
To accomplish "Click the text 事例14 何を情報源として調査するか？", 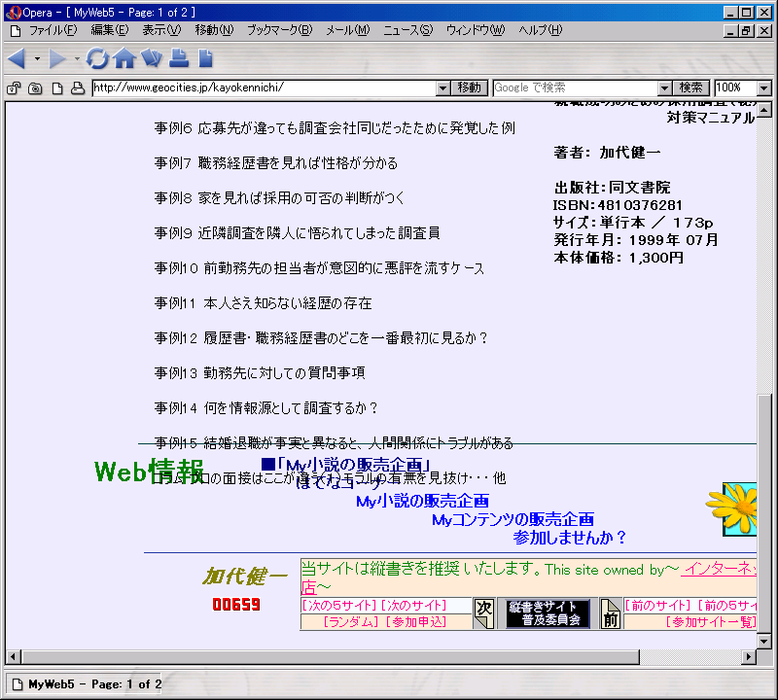I will coord(266,407).
